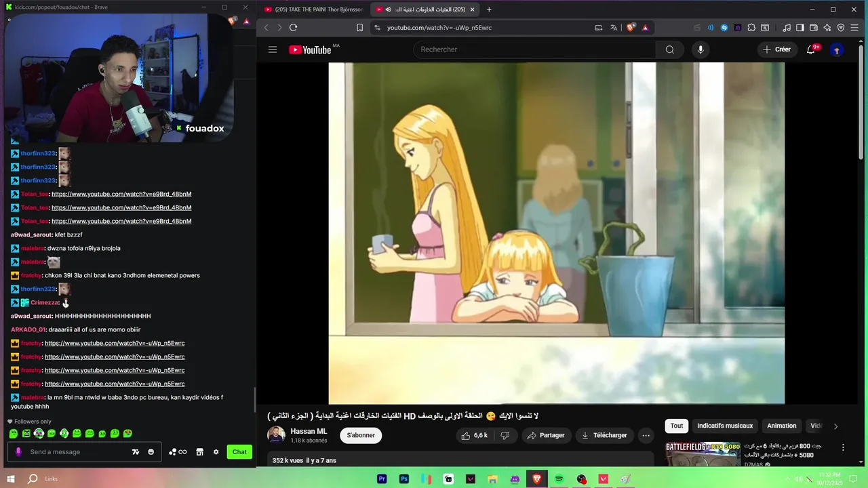Screen dimensions: 868x488
Task: Start voice search with microphone icon
Action: [701, 49]
